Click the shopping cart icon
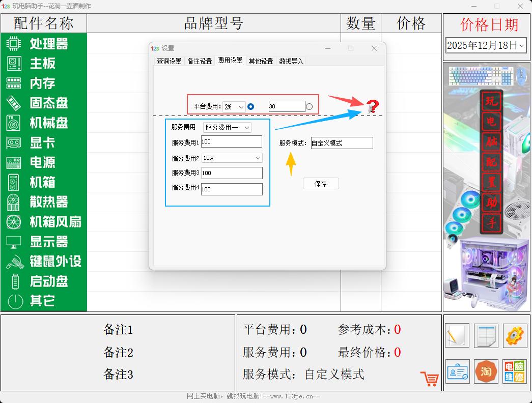 [429, 379]
